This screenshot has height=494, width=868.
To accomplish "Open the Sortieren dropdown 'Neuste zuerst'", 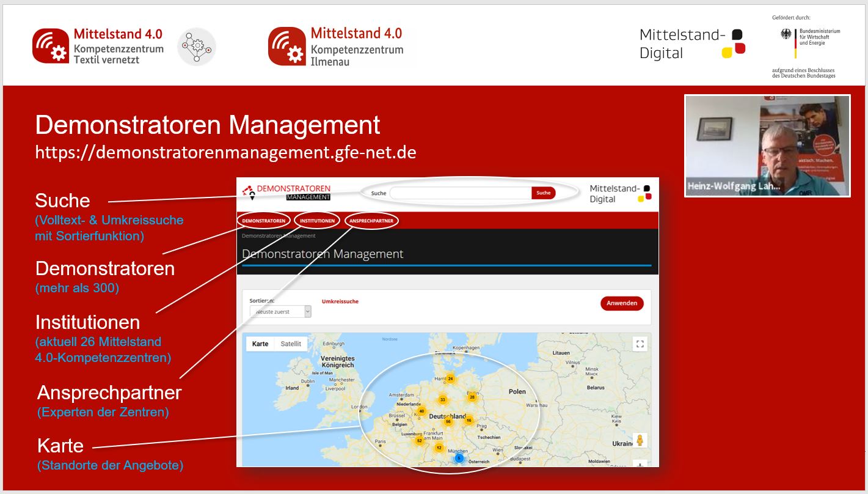I will tap(280, 312).
